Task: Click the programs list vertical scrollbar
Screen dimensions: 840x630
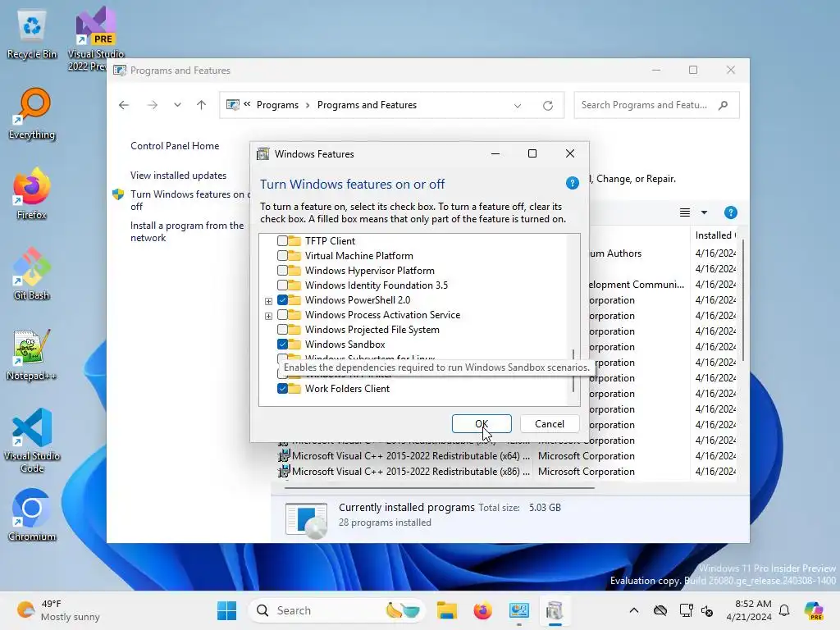Action: tap(742, 300)
